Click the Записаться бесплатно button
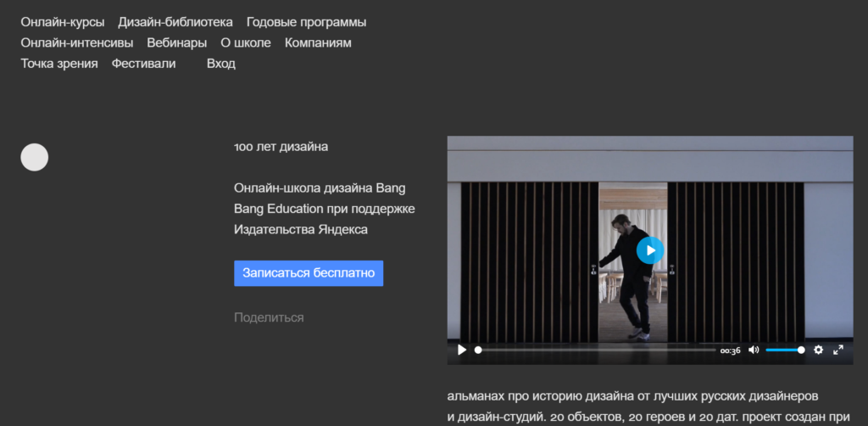This screenshot has width=868, height=426. (x=309, y=273)
